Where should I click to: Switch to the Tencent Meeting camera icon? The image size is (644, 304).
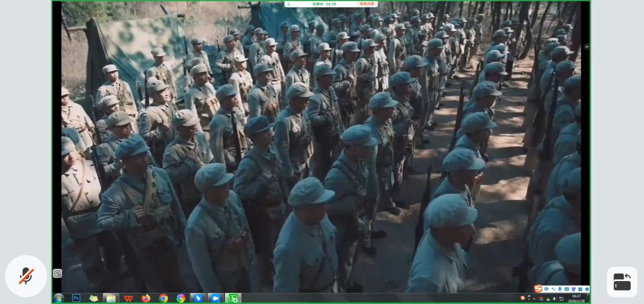(216, 298)
